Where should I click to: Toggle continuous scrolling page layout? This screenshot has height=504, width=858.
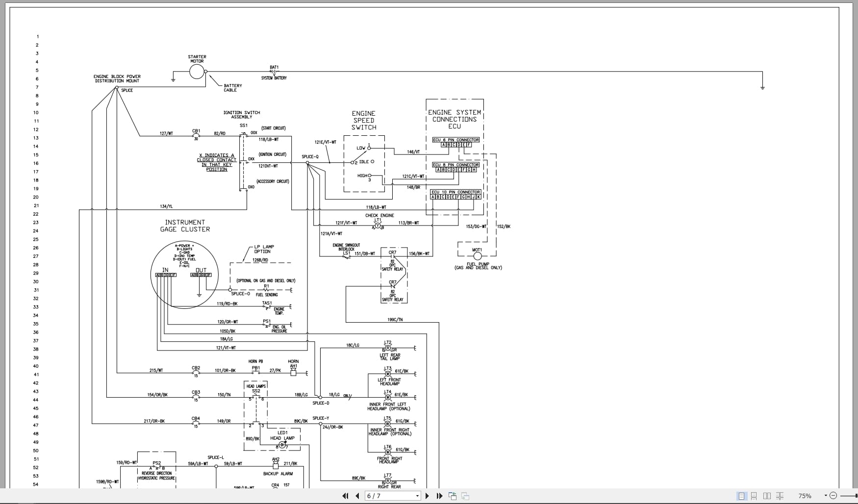754,496
